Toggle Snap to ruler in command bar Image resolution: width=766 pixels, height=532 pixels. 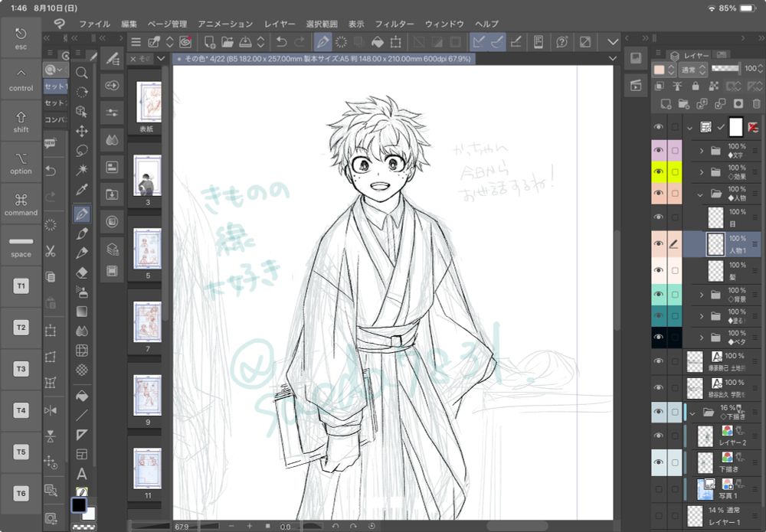479,42
